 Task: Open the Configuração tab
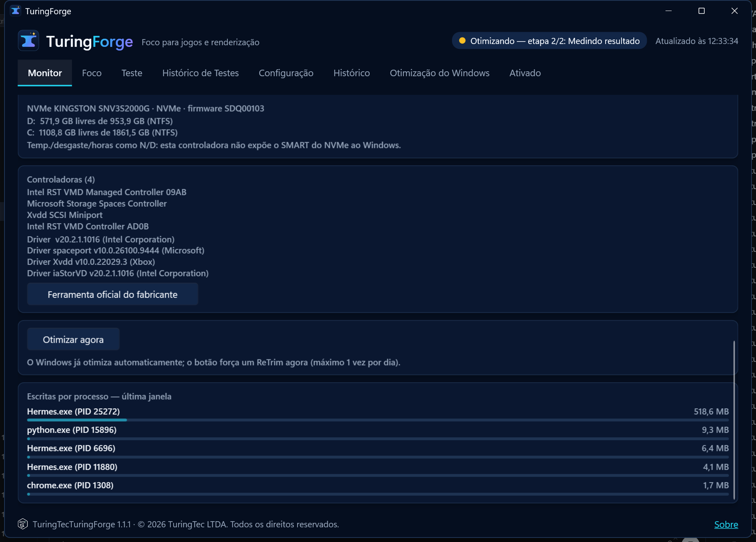tap(286, 73)
